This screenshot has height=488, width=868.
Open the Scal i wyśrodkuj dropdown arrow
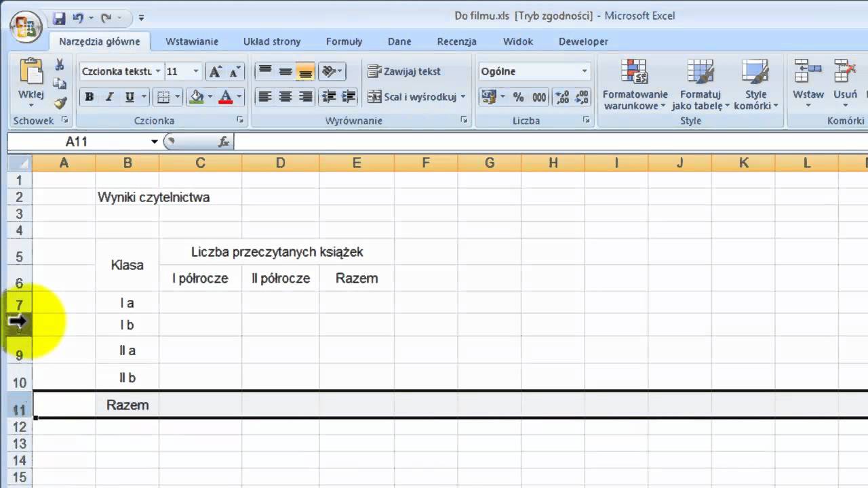coord(463,97)
